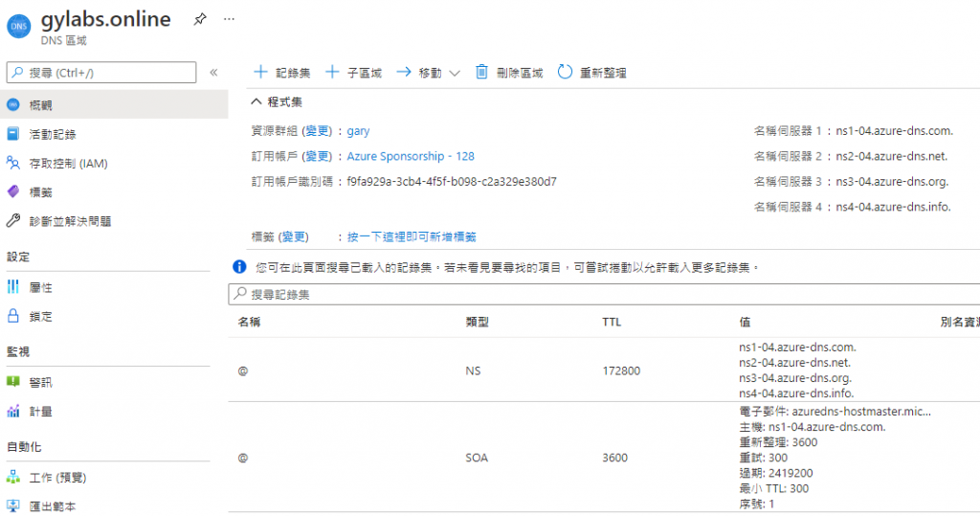
Task: Click the 活動記錄 log icon
Action: point(13,133)
